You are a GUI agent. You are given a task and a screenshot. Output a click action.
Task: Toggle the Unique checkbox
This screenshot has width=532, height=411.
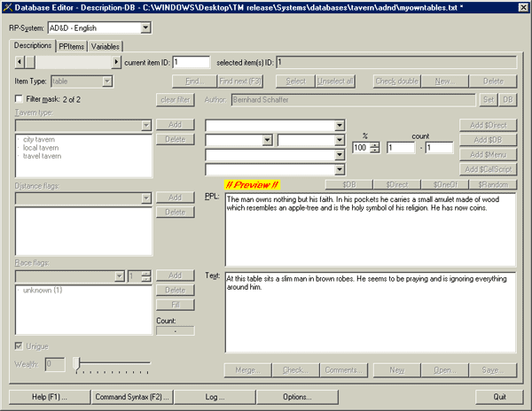[19, 345]
